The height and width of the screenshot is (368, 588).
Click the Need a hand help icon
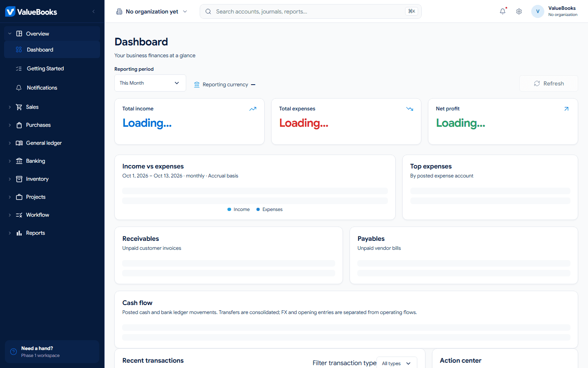tap(13, 352)
